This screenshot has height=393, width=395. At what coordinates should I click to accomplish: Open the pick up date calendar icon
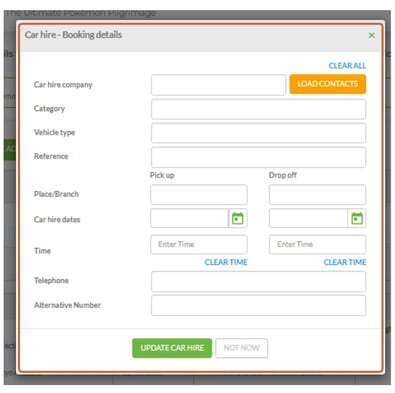238,219
